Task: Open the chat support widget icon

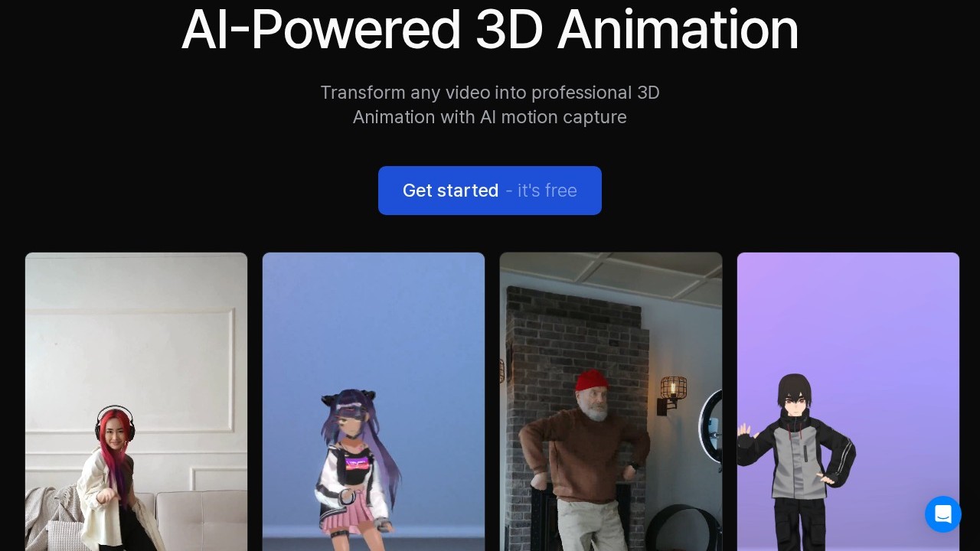Action: 942,514
